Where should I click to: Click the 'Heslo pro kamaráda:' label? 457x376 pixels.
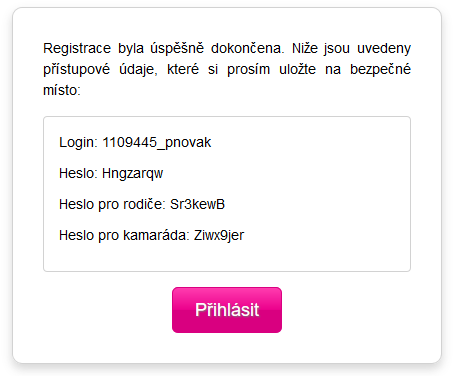click(x=124, y=235)
